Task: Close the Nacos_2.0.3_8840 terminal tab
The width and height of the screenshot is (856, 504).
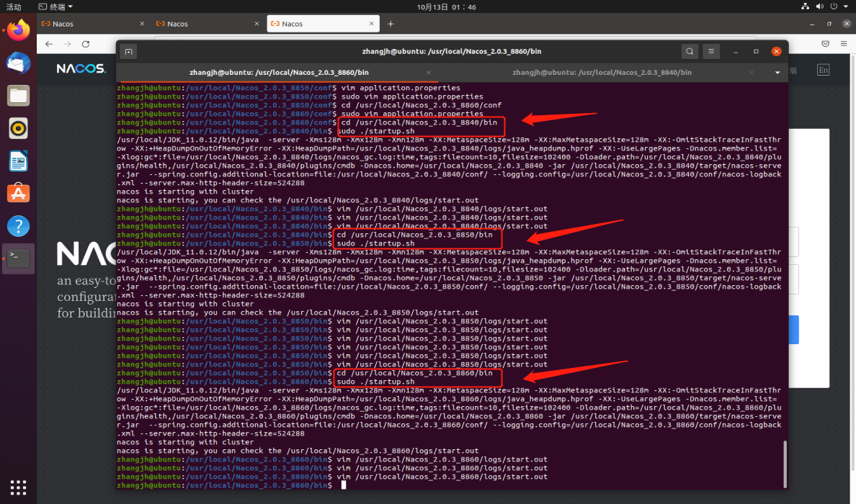Action: coord(752,73)
